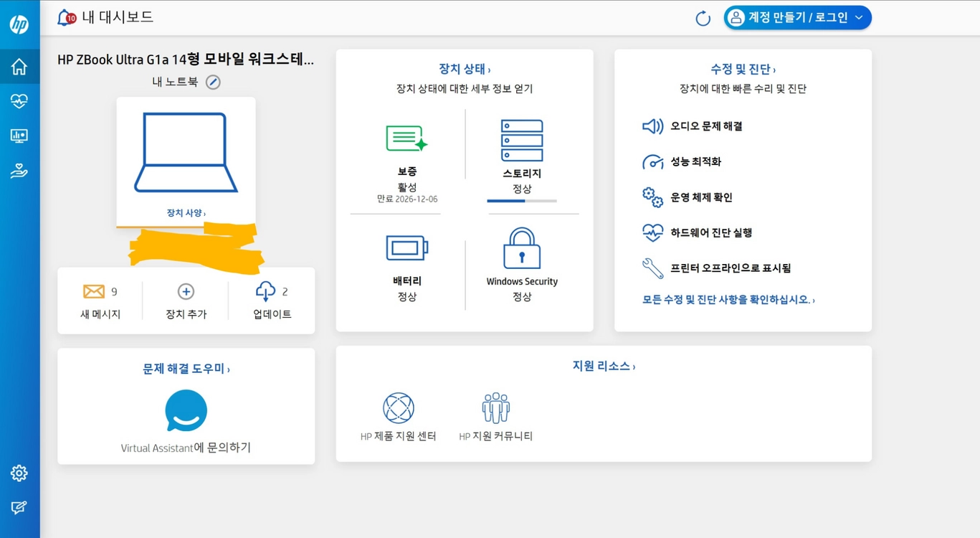This screenshot has height=538, width=980.
Task: Open account dropdown 계정 만들기 / 로그인
Action: point(798,18)
